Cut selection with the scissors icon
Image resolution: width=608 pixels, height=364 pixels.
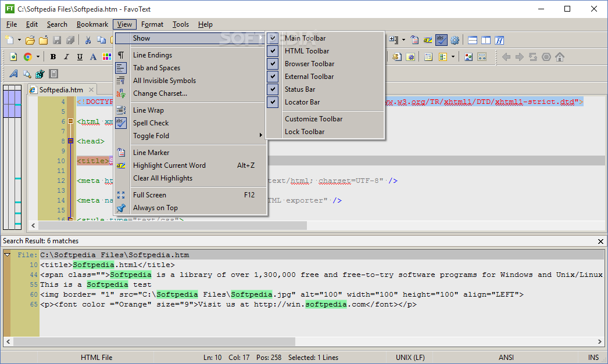pos(88,40)
